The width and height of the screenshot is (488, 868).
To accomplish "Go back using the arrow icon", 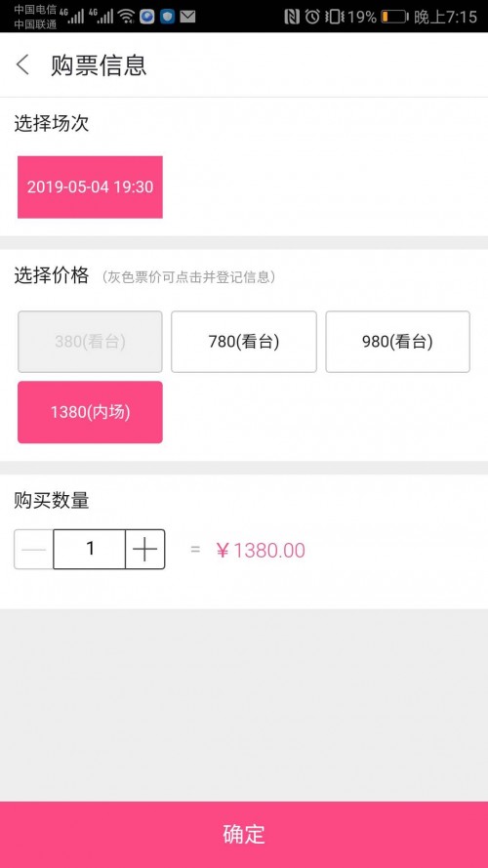I will click(x=22, y=64).
